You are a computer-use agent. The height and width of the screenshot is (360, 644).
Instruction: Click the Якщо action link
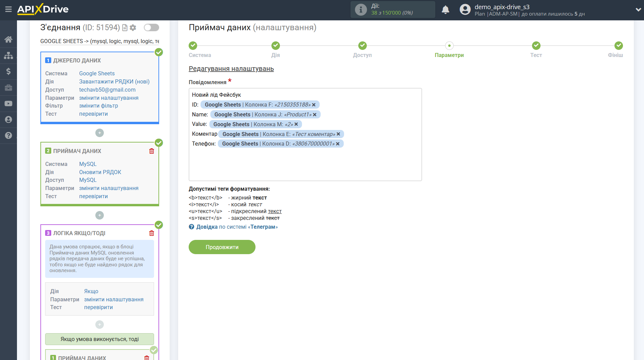click(x=91, y=291)
